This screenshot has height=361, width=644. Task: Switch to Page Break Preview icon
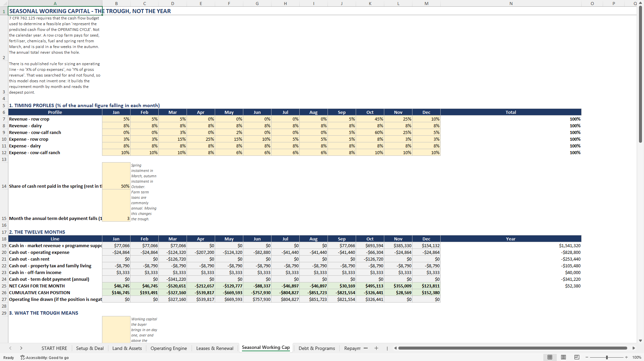tap(577, 357)
